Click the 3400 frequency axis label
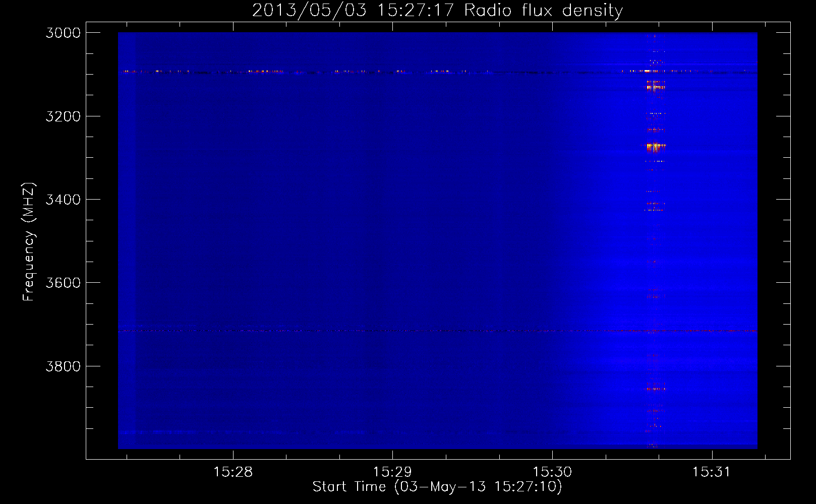 pyautogui.click(x=63, y=200)
